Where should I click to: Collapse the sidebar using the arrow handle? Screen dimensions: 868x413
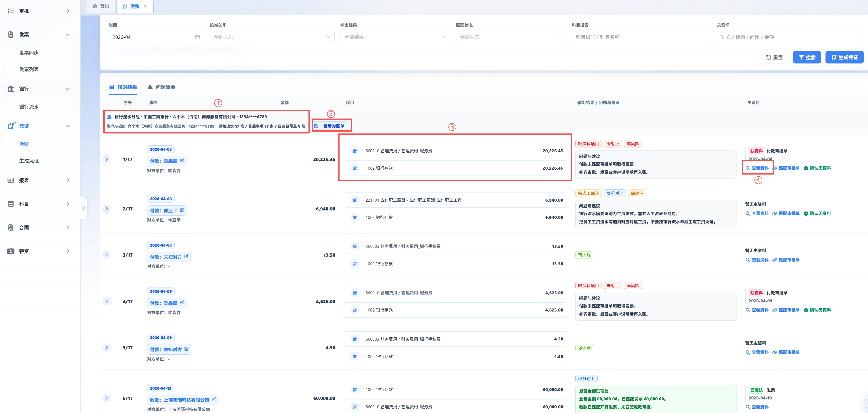(x=84, y=208)
